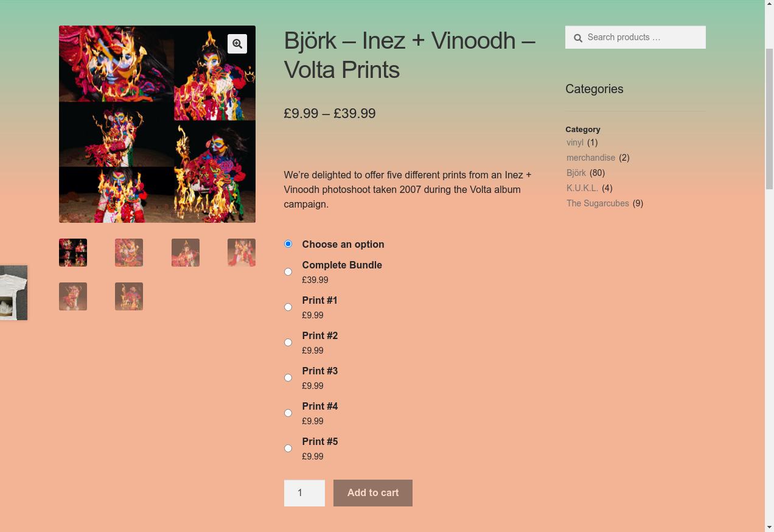
Task: Select the Print #1 radio option
Action: click(288, 307)
